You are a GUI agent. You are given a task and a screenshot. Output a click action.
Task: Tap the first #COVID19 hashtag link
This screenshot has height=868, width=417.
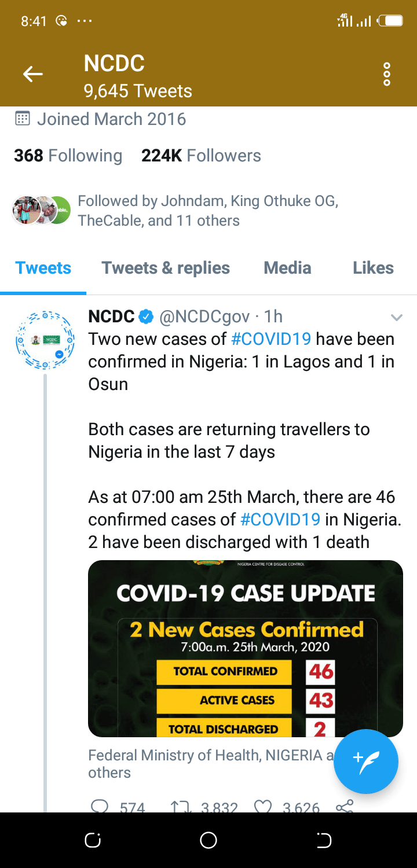point(272,339)
